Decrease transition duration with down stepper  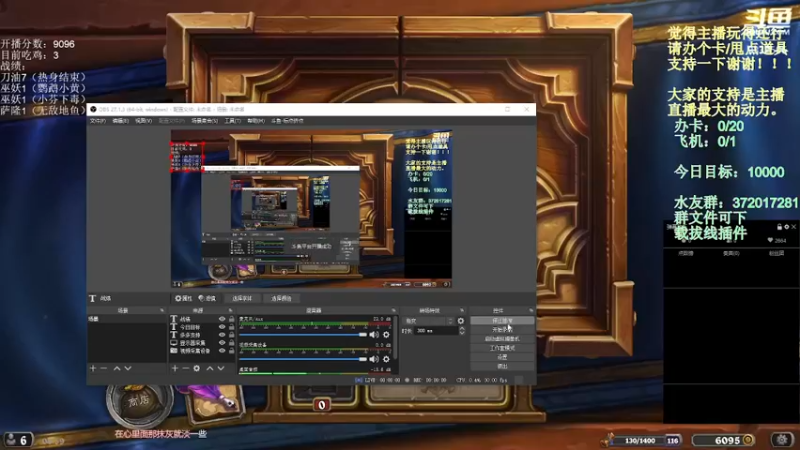(462, 333)
